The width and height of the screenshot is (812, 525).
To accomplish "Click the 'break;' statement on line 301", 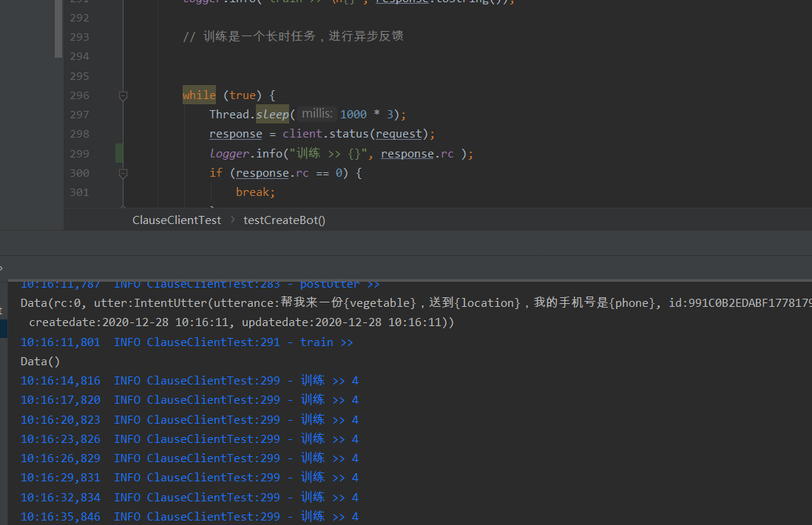I will coord(255,192).
